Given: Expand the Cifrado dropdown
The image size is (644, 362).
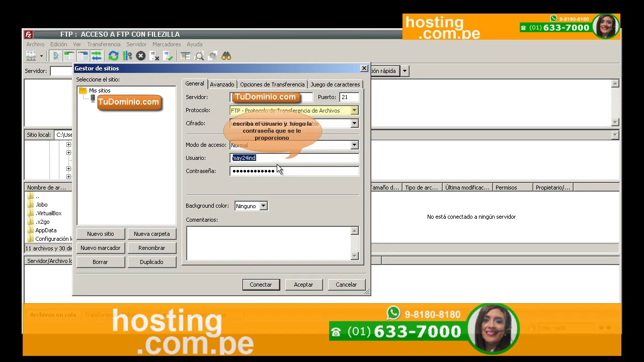Looking at the screenshot, I should coord(354,124).
